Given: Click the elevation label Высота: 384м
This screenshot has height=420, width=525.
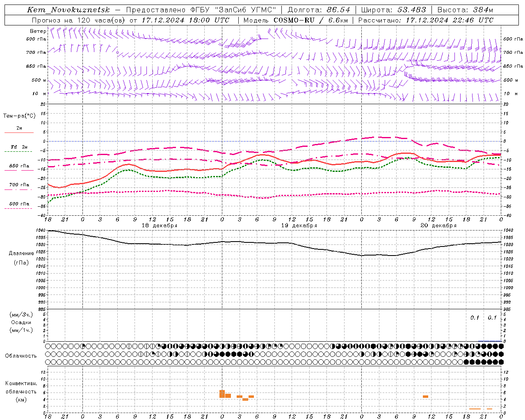Looking at the screenshot, I should point(465,10).
